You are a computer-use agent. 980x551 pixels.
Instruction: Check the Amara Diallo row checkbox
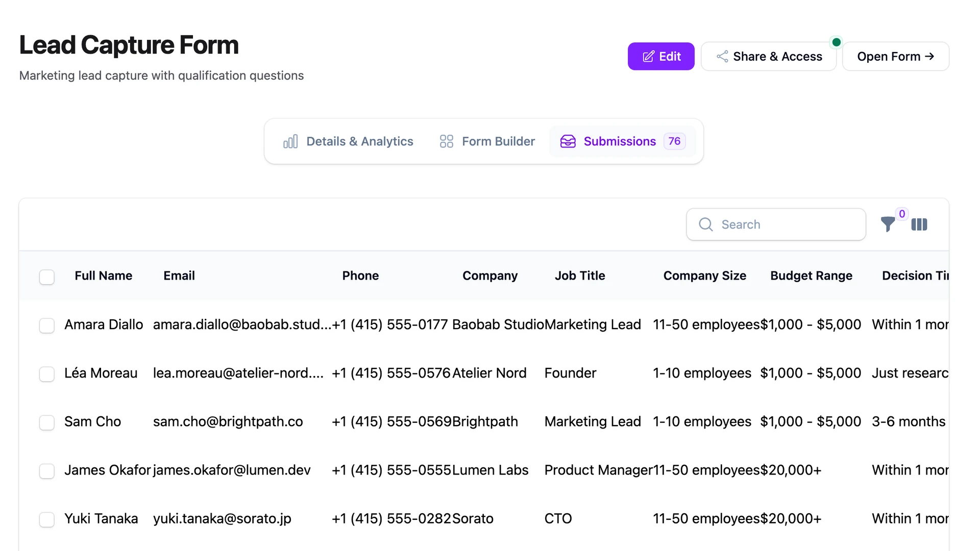click(x=47, y=325)
